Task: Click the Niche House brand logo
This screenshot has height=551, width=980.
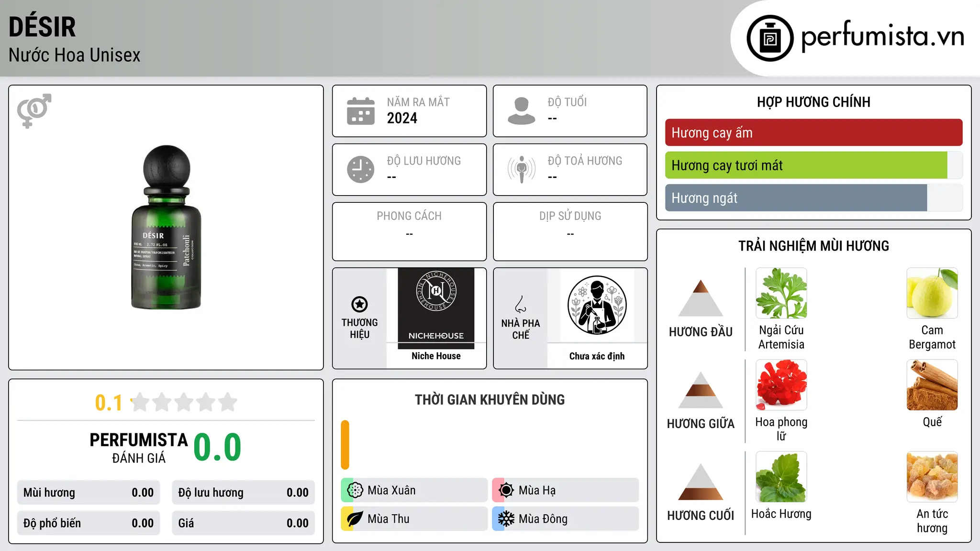Action: click(436, 308)
